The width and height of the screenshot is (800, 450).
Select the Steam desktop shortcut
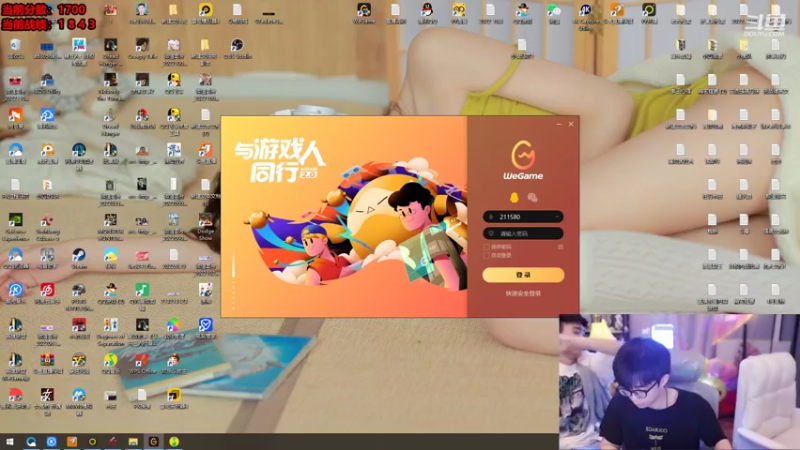pos(79,258)
